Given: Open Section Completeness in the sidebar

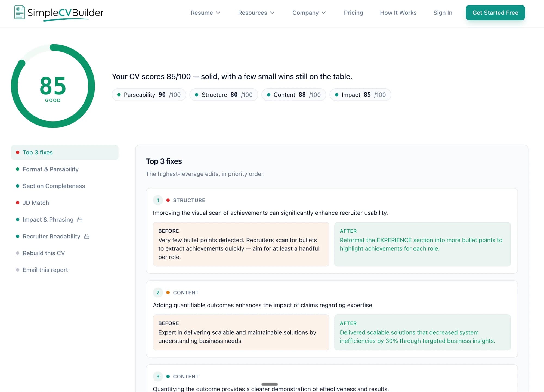Looking at the screenshot, I should click(x=65, y=186).
